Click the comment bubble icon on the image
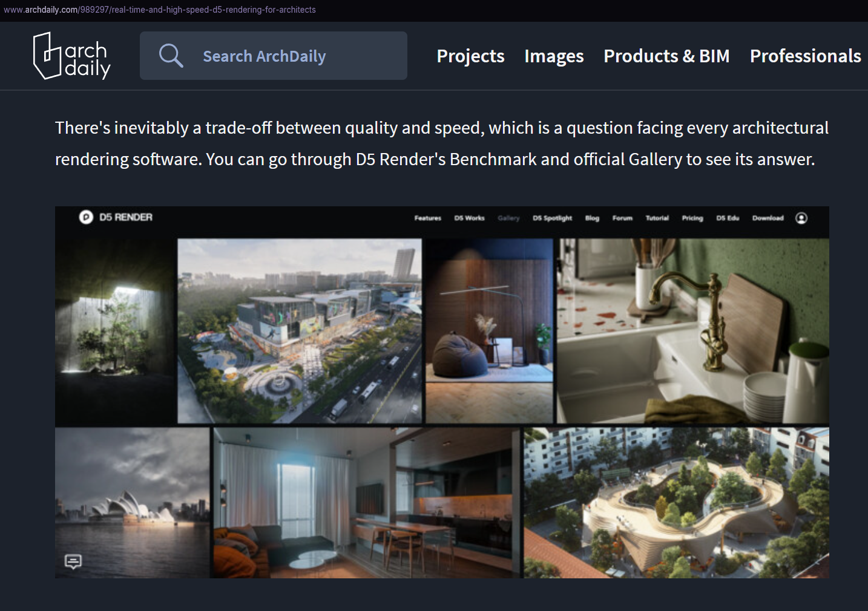This screenshot has height=611, width=868. (x=73, y=561)
